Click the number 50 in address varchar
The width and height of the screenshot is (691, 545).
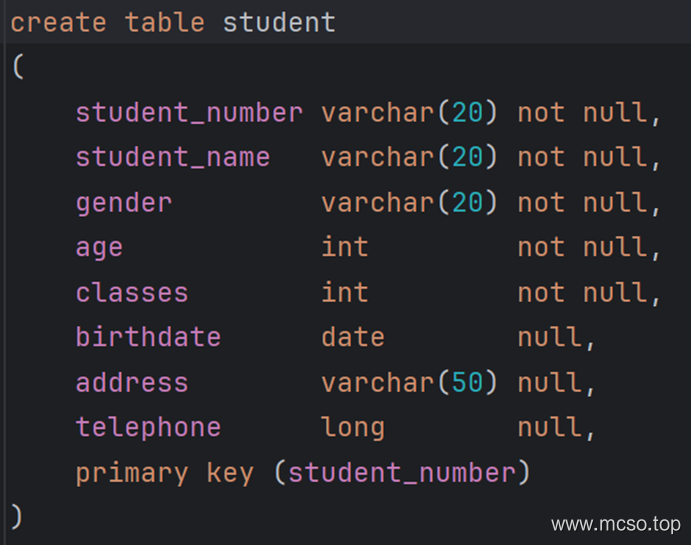(x=468, y=382)
